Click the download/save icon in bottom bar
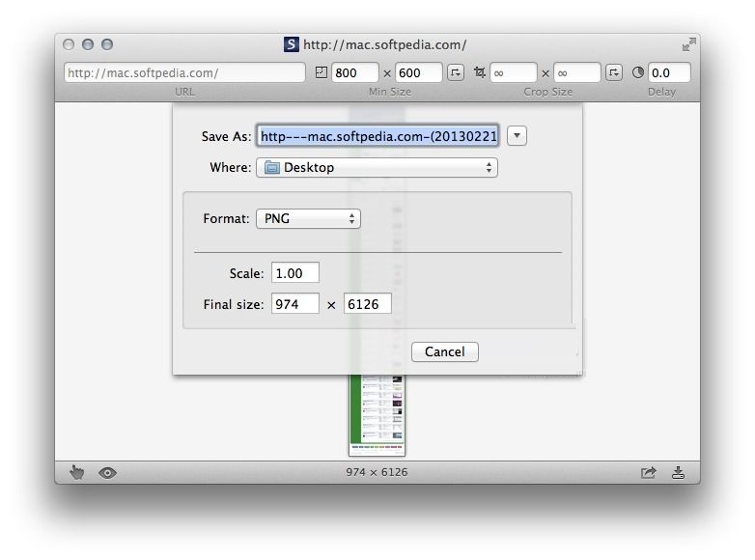Viewport: 755px width, 560px height. tap(678, 472)
